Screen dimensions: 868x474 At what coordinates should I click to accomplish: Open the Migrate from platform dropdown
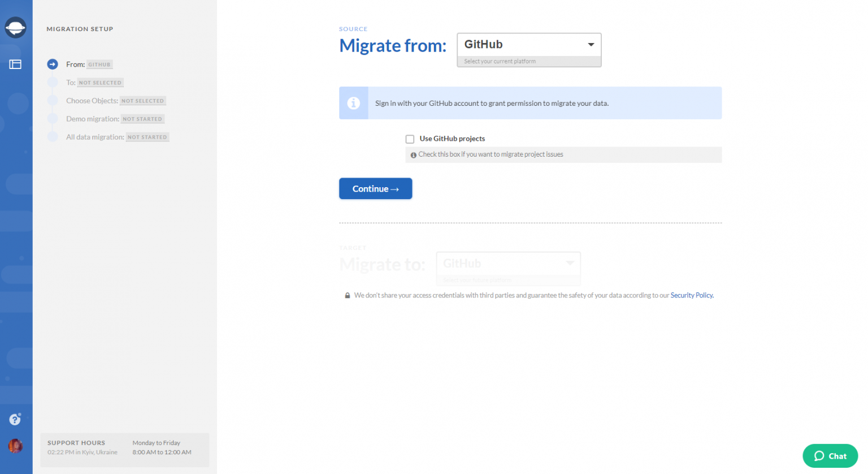coord(528,44)
